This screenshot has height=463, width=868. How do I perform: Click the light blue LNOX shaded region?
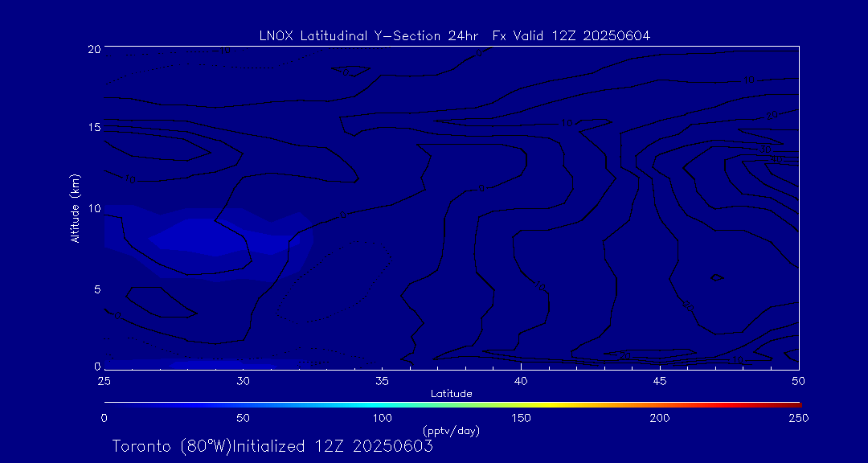[201, 239]
